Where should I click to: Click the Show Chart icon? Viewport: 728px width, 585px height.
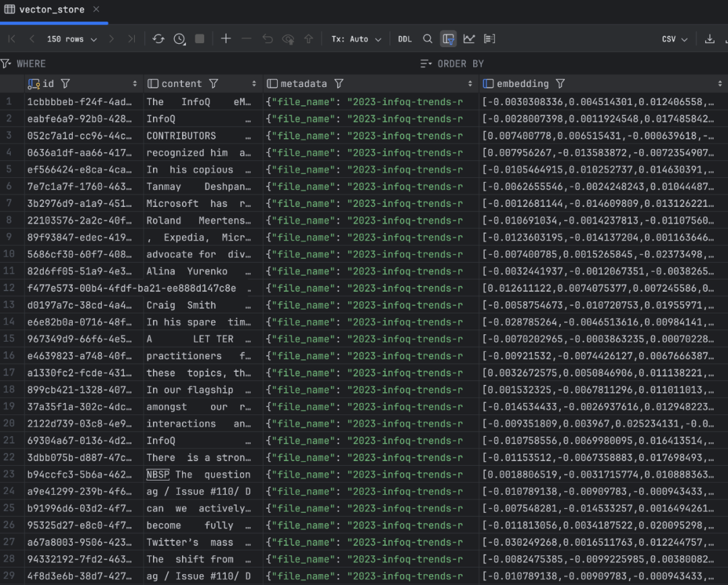pos(468,39)
